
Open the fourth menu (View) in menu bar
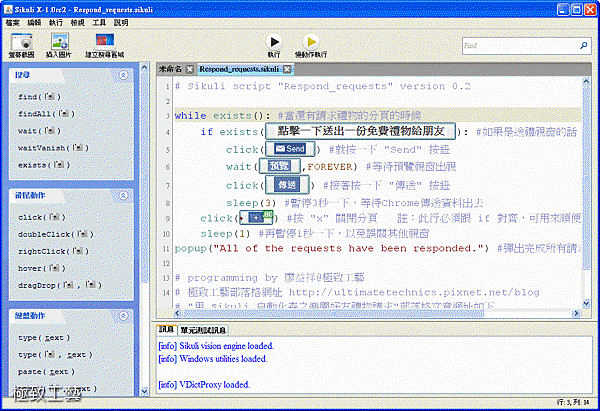(x=77, y=23)
